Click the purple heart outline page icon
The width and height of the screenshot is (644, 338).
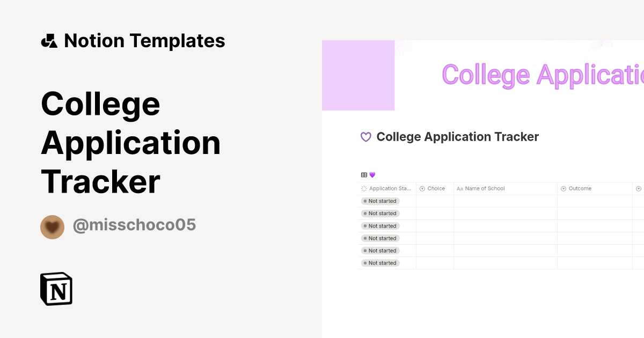[365, 137]
